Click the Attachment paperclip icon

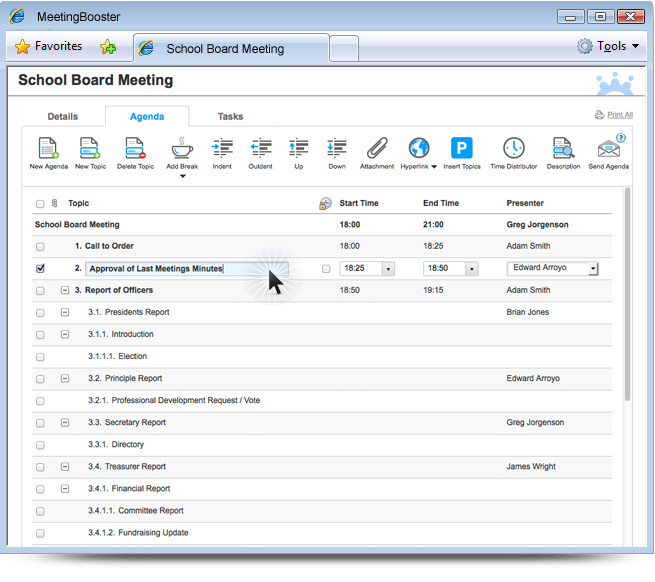377,148
